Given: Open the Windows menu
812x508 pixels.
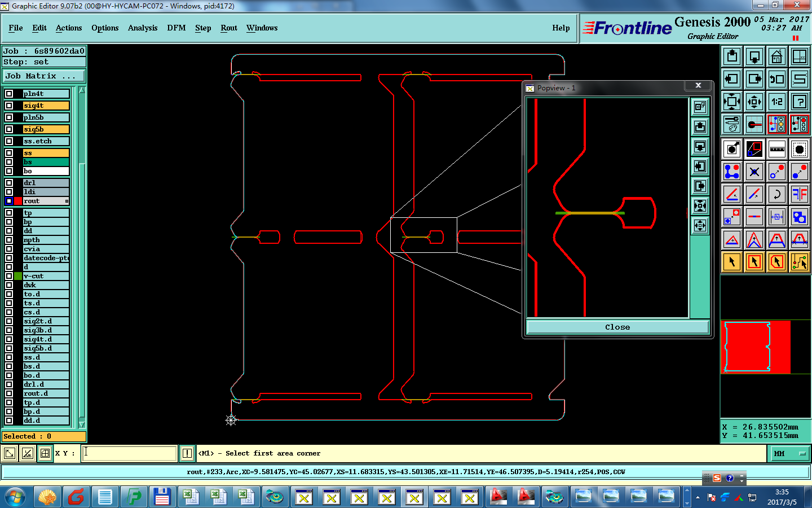Looking at the screenshot, I should 262,28.
